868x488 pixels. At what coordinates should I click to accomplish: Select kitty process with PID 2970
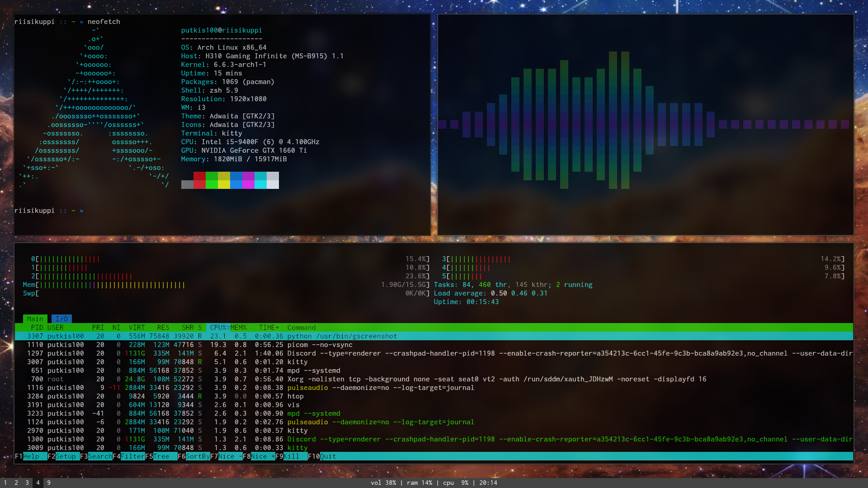coord(434,431)
